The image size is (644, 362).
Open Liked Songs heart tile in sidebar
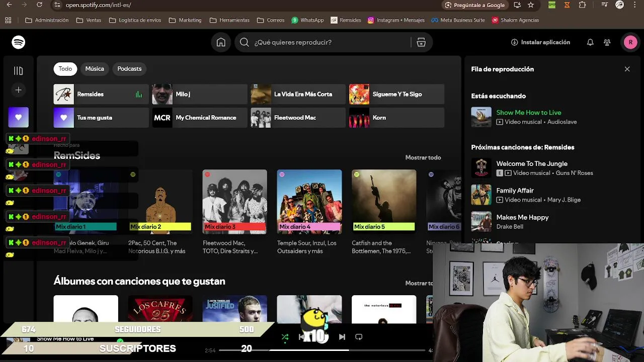tap(19, 117)
